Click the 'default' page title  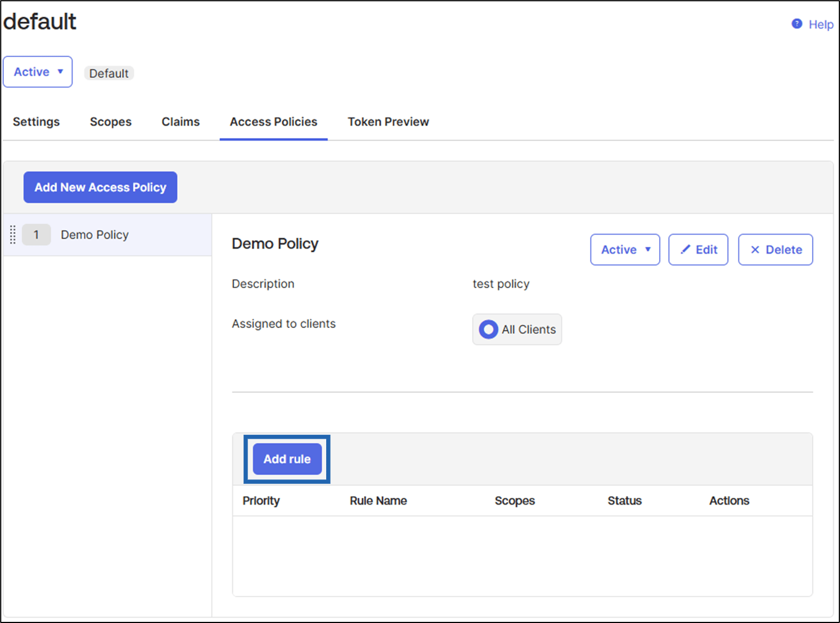click(40, 21)
